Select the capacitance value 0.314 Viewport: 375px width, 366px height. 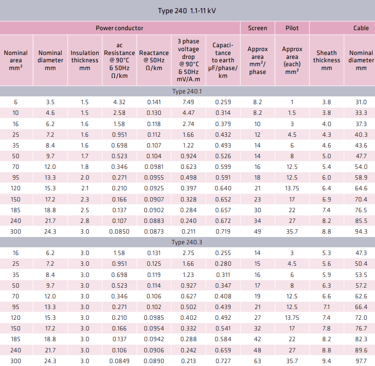click(223, 113)
